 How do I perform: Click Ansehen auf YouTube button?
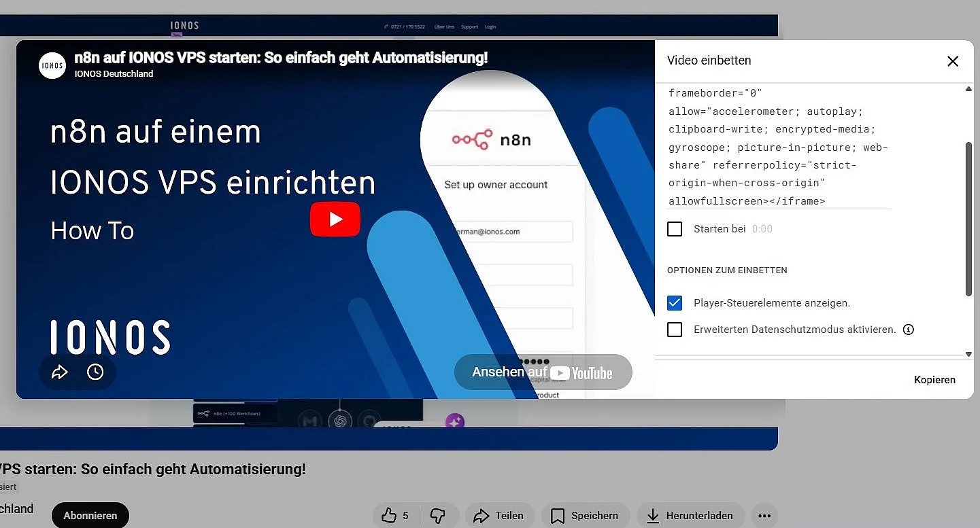pos(543,372)
